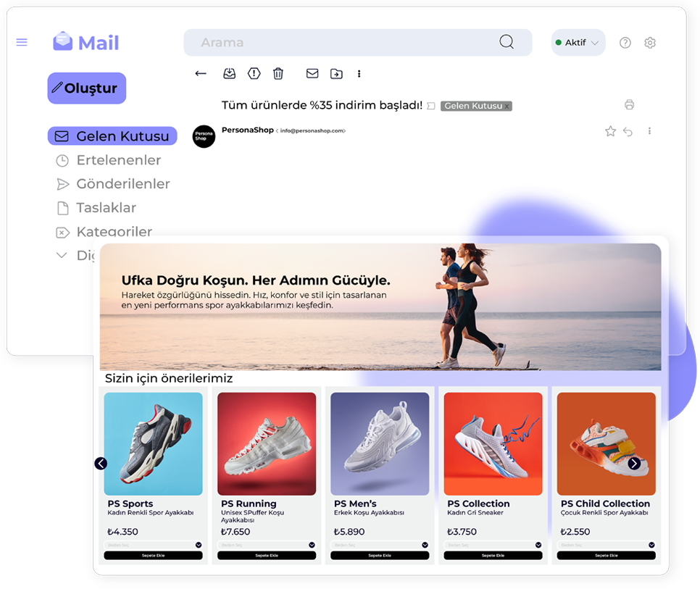The width and height of the screenshot is (700, 589).
Task: Open the Aktif status dropdown
Action: pyautogui.click(x=578, y=43)
